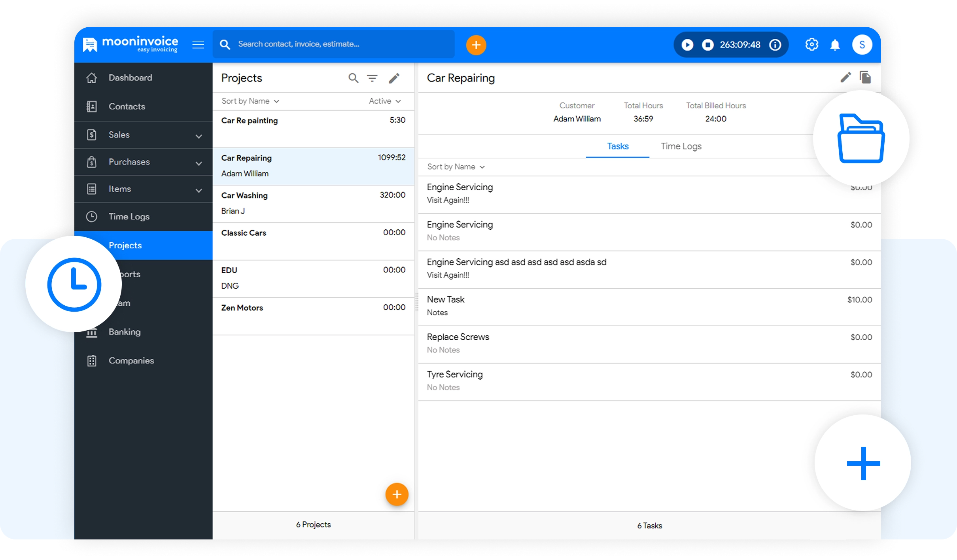Add a new project with the orange button
This screenshot has height=560, width=957.
click(x=397, y=494)
